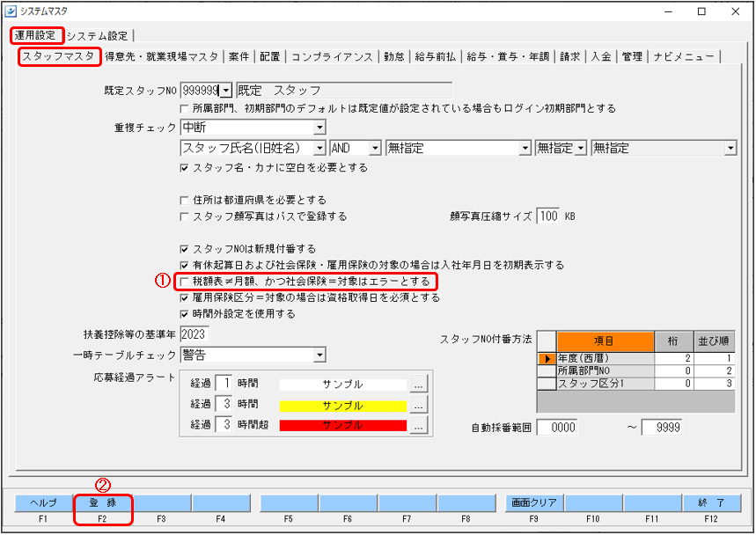
Task: Click the 扶養控除等の基準年 field
Action: pos(195,334)
